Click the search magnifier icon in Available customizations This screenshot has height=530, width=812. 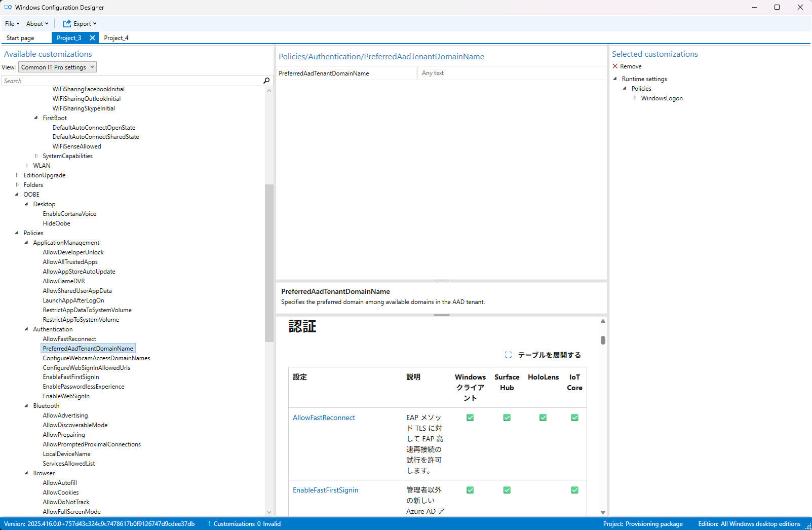pos(266,81)
